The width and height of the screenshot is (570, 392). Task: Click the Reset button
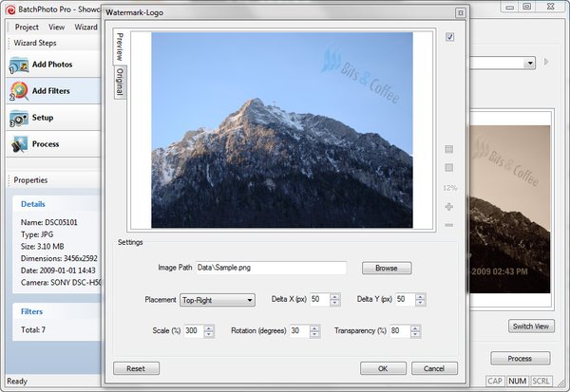tap(136, 369)
